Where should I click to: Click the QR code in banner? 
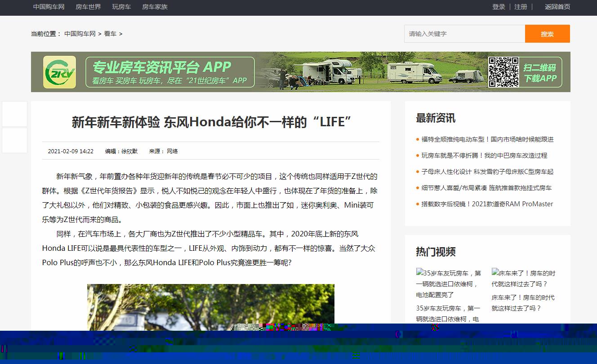(503, 72)
